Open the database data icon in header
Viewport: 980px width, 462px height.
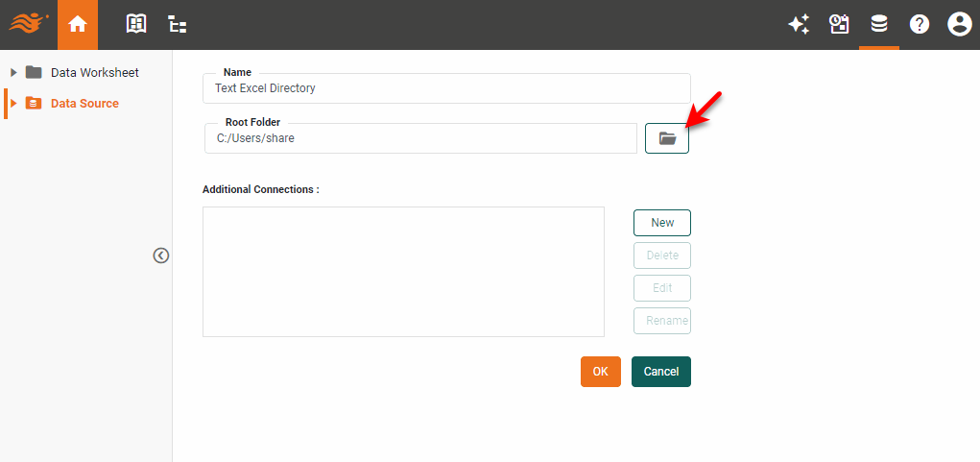[879, 25]
